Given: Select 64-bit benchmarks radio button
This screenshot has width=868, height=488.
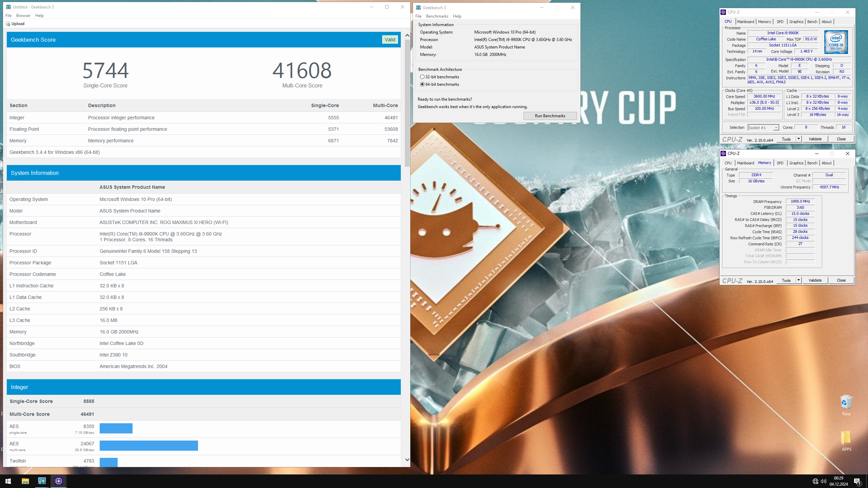Looking at the screenshot, I should 422,84.
